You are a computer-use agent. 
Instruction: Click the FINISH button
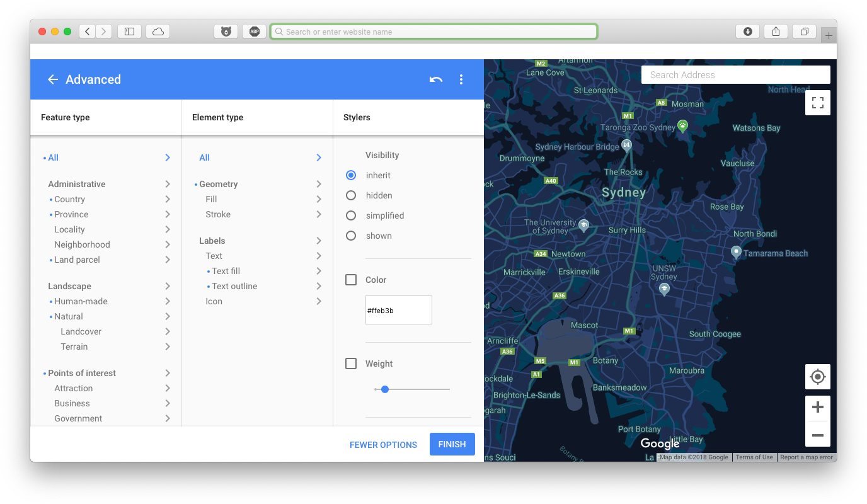[x=452, y=444]
